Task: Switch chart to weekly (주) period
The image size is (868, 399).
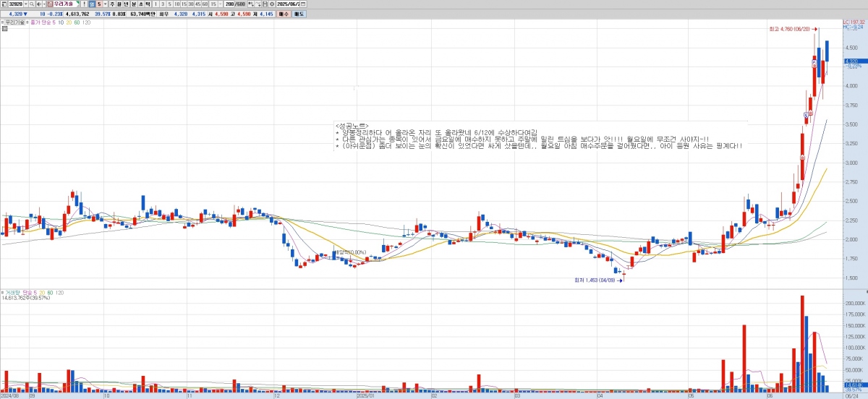Action: click(111, 4)
